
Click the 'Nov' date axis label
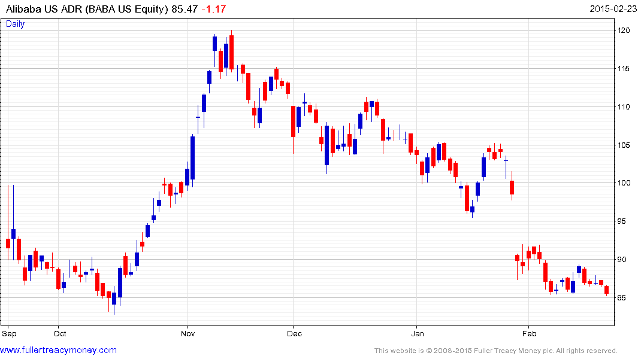click(188, 333)
